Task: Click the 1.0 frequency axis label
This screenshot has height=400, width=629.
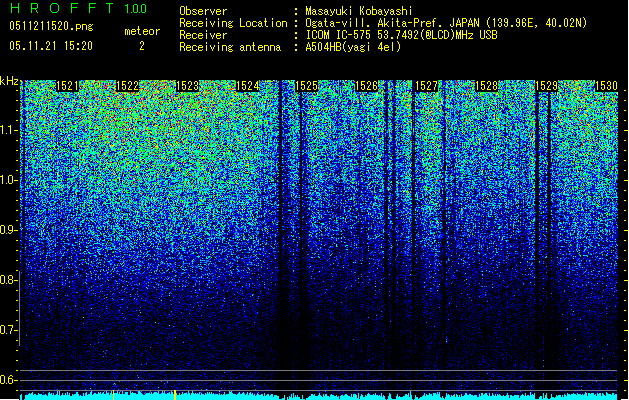Action: [x=8, y=180]
